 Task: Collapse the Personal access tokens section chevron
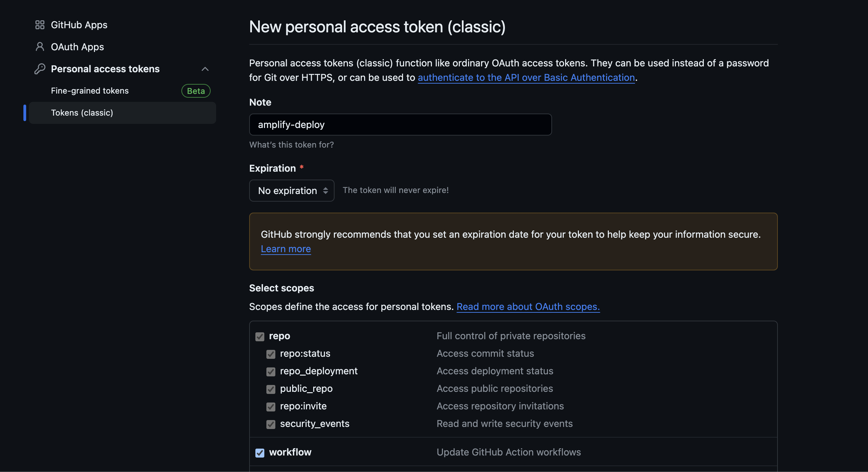[x=205, y=69]
